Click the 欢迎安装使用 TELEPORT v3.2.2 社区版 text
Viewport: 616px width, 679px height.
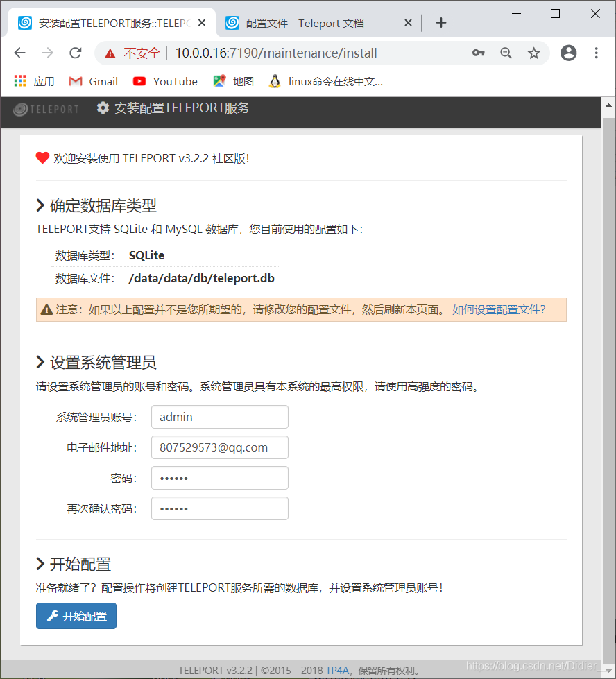(x=151, y=159)
